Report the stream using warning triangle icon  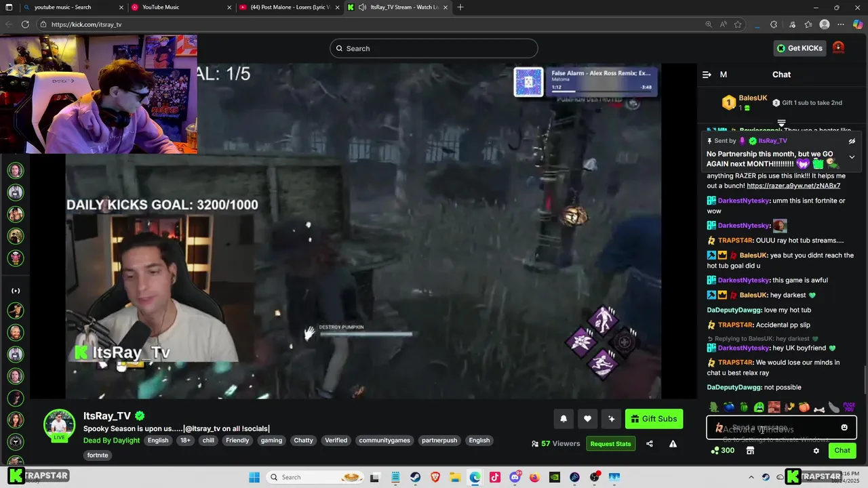[x=673, y=444]
